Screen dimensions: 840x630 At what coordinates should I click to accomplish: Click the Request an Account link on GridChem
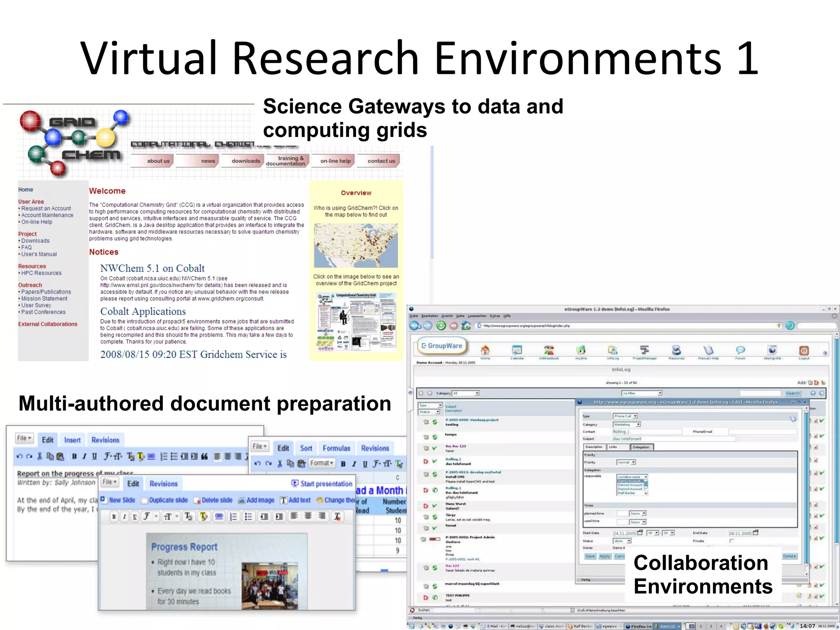click(46, 208)
